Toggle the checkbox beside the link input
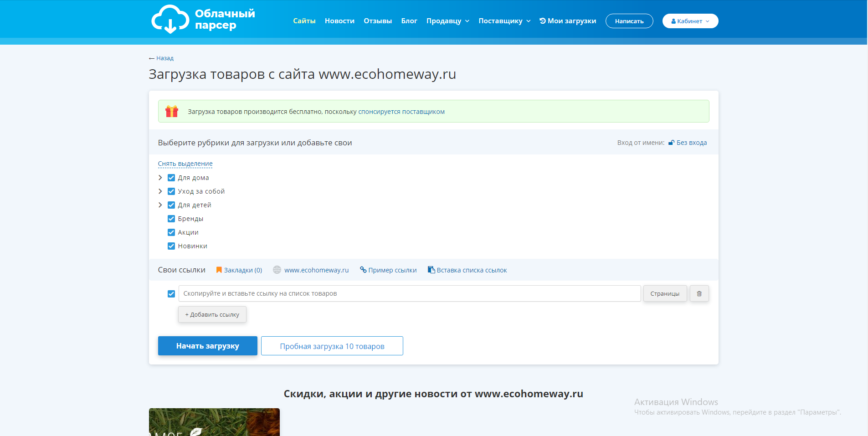 click(x=171, y=294)
